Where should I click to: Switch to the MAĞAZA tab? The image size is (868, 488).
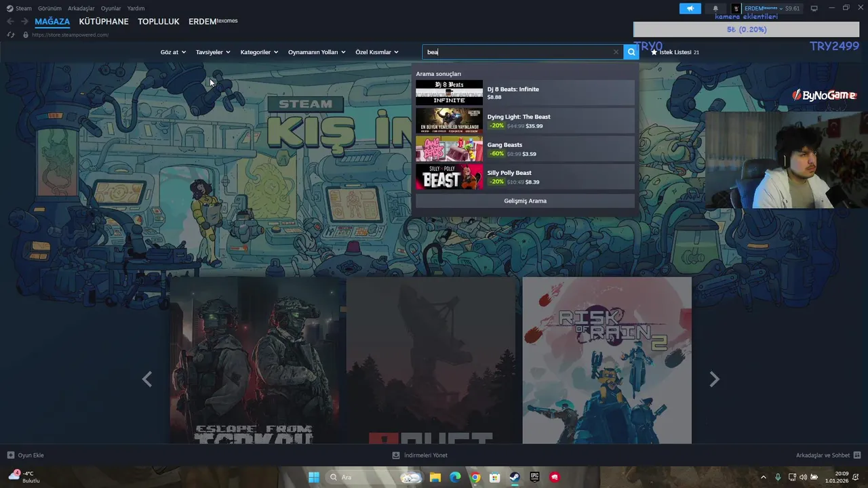pyautogui.click(x=52, y=21)
